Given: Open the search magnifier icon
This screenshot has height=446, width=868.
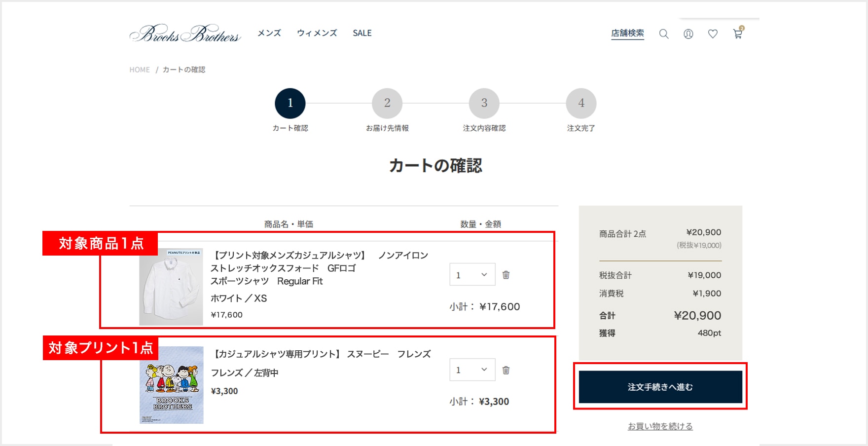Looking at the screenshot, I should tap(664, 34).
